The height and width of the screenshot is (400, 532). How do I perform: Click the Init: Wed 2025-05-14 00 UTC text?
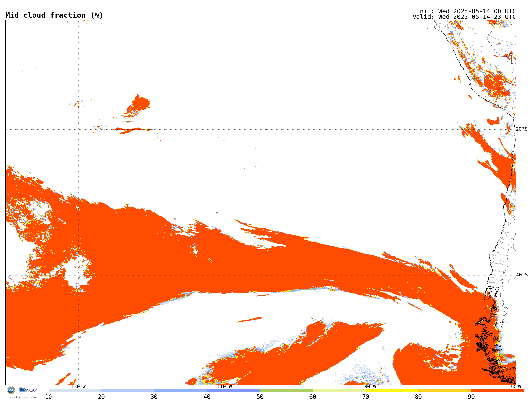click(x=466, y=11)
